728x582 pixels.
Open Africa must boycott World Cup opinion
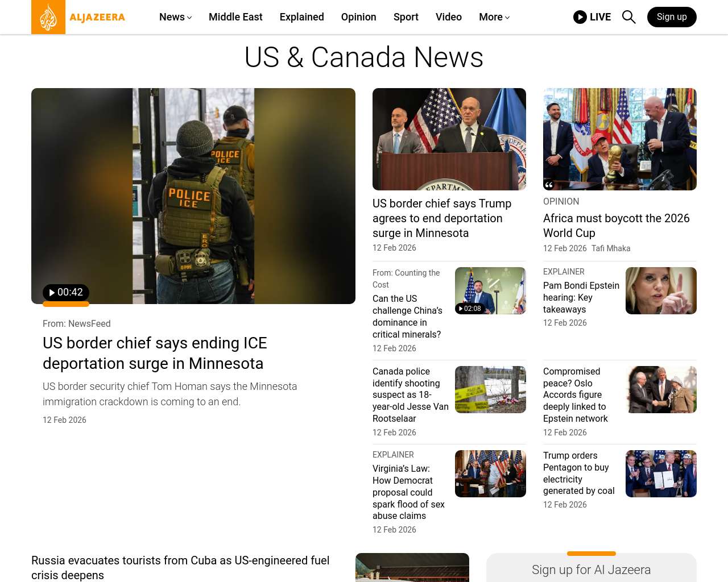(617, 226)
